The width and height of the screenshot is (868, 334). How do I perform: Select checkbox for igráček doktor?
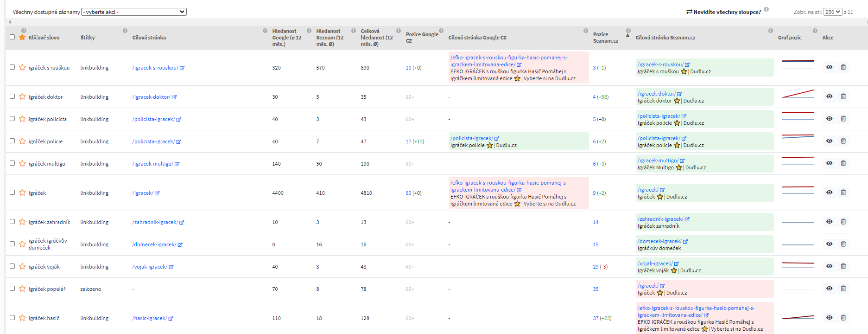click(12, 96)
